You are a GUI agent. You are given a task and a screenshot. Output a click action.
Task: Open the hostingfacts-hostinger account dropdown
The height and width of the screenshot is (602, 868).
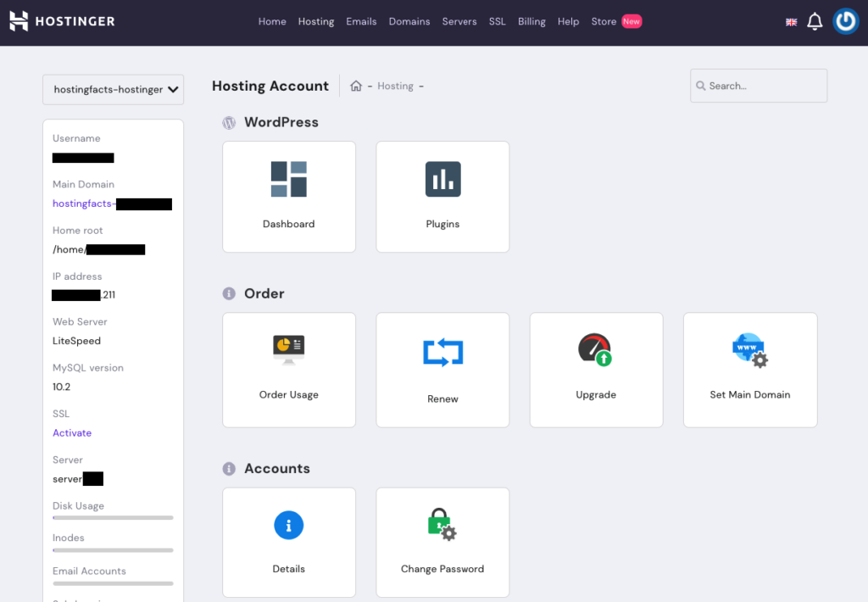pyautogui.click(x=113, y=89)
